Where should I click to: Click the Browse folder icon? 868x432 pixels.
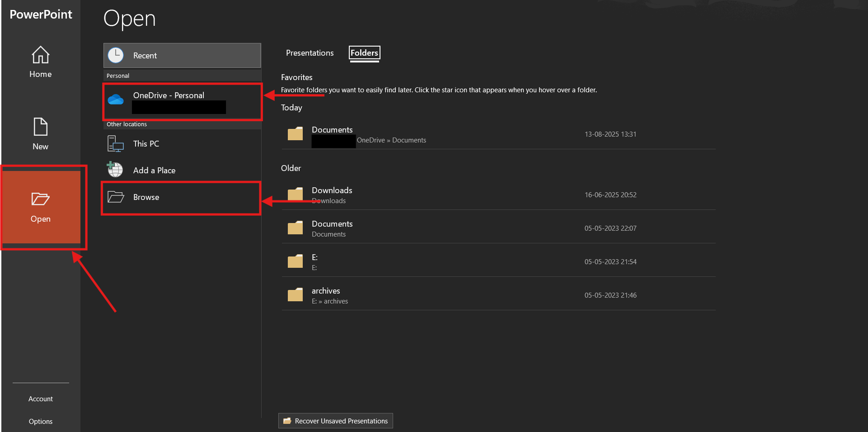(116, 197)
